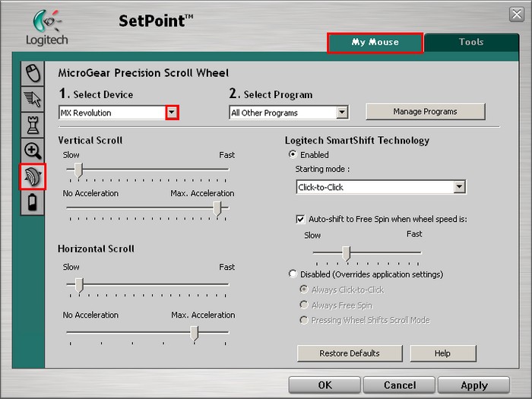Screen dimensions: 532x399
Task: Apply the scroll wheel settings
Action: point(474,385)
